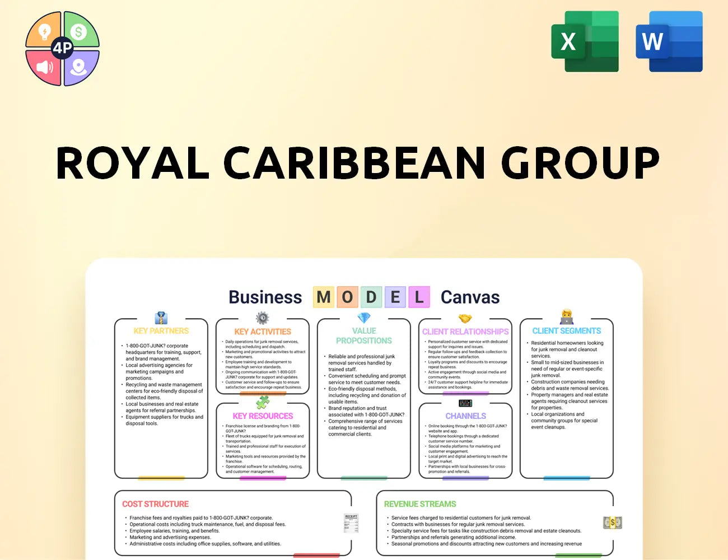The image size is (728, 560).
Task: Click the word Canvas in the canvas title
Action: pyautogui.click(x=470, y=297)
